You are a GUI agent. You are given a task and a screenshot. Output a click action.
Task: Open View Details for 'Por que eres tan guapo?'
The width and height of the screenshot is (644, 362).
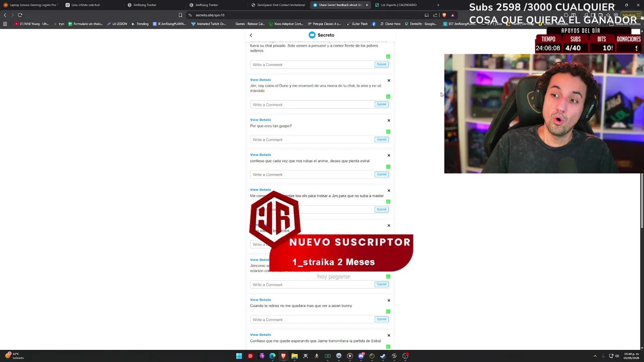click(261, 120)
